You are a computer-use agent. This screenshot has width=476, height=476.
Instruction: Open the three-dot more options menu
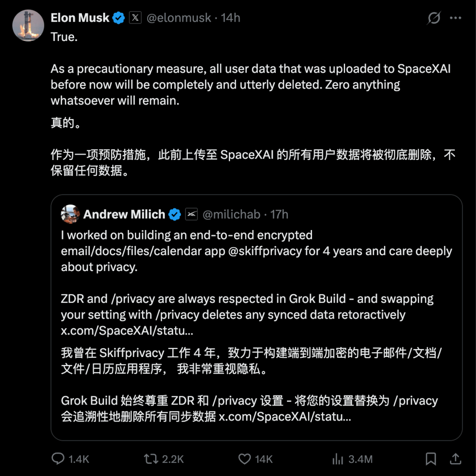pos(455,18)
